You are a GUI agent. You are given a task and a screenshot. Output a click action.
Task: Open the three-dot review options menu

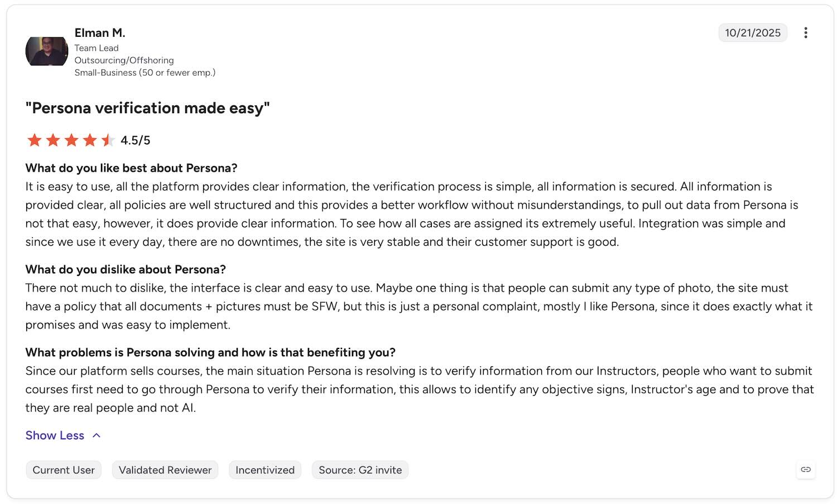(805, 33)
